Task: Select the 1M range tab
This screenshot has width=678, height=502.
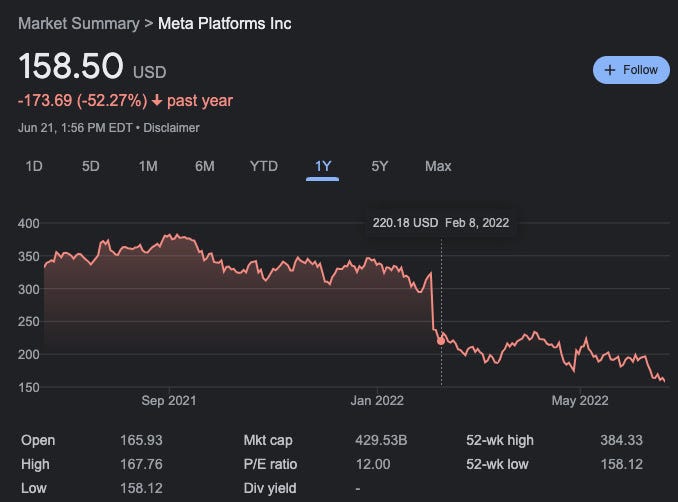Action: [148, 166]
